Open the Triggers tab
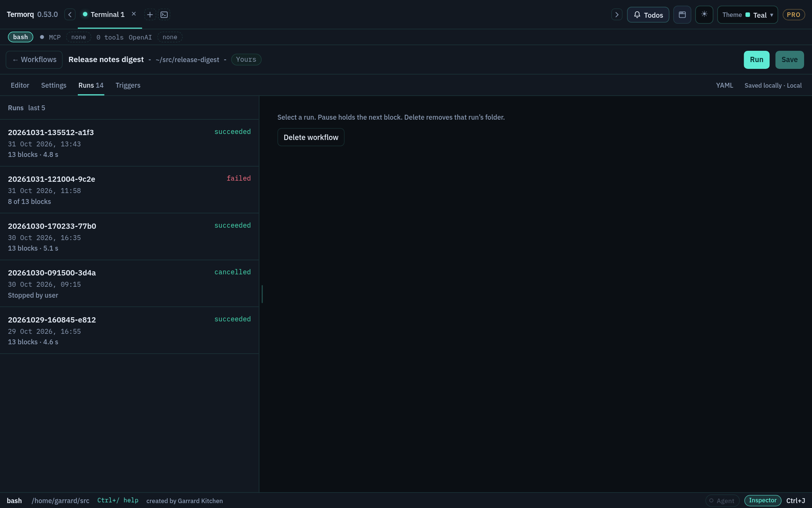 [128, 85]
